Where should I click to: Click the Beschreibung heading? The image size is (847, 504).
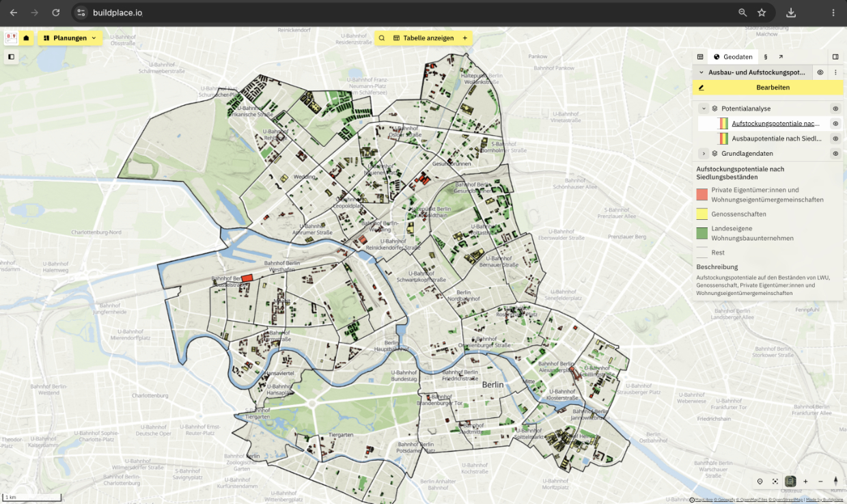717,267
